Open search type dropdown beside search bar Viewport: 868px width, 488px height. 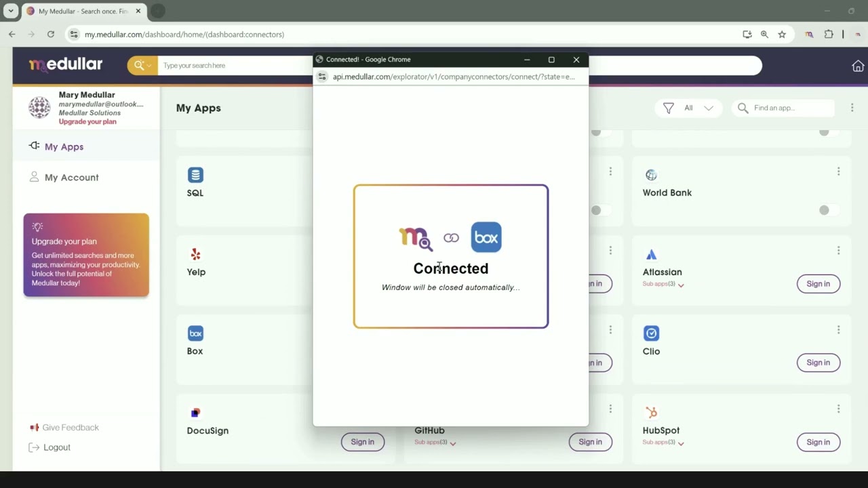[x=142, y=65]
